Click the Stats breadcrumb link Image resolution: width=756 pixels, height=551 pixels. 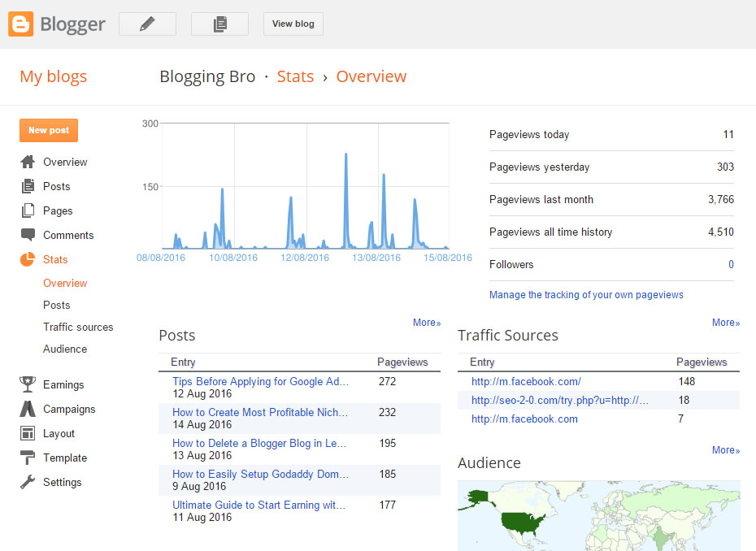(x=295, y=76)
